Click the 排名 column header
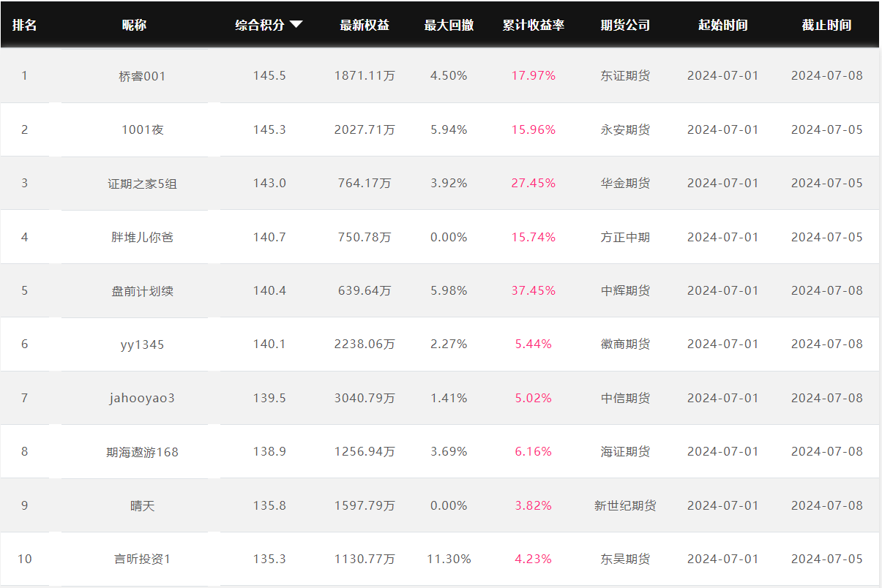 [24, 25]
